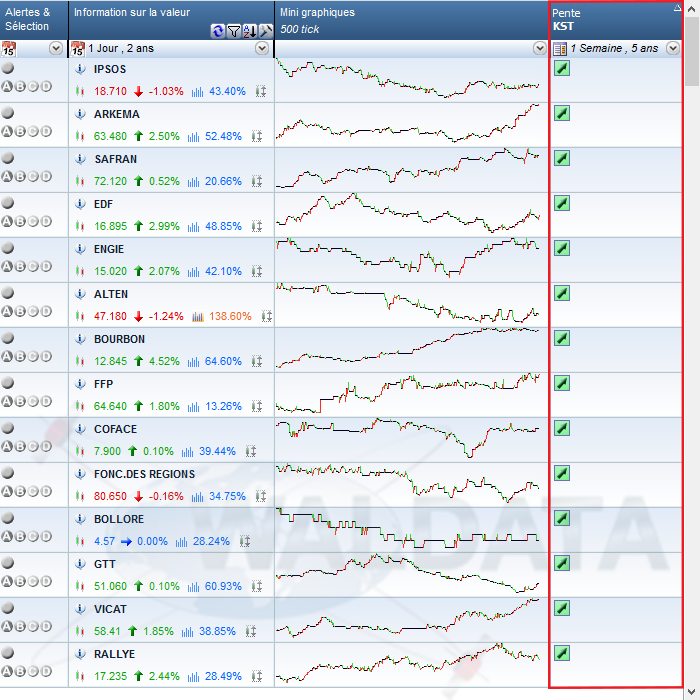Click the BOURBON change 4.52%
Image resolution: width=700 pixels, height=700 pixels.
pyautogui.click(x=164, y=361)
